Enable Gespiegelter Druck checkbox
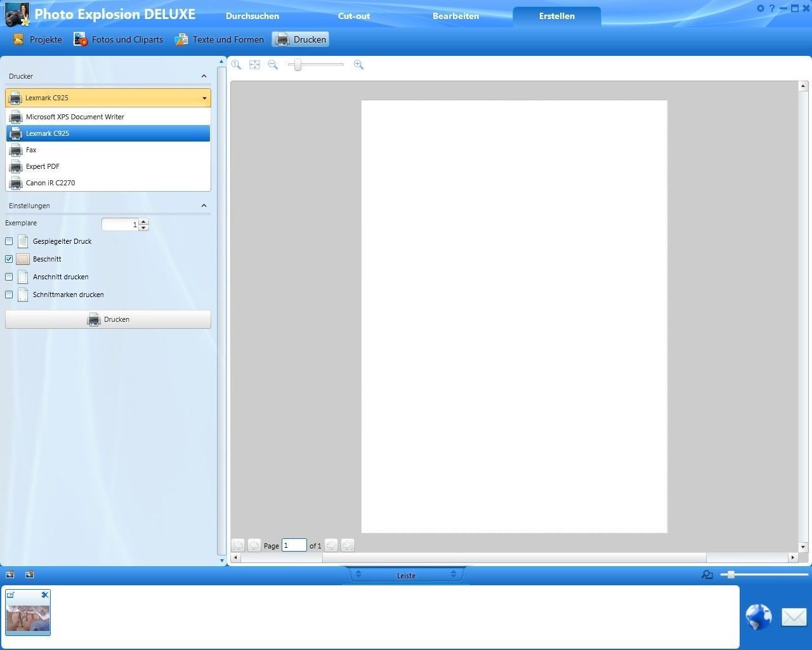The height and width of the screenshot is (650, 812). tap(9, 241)
